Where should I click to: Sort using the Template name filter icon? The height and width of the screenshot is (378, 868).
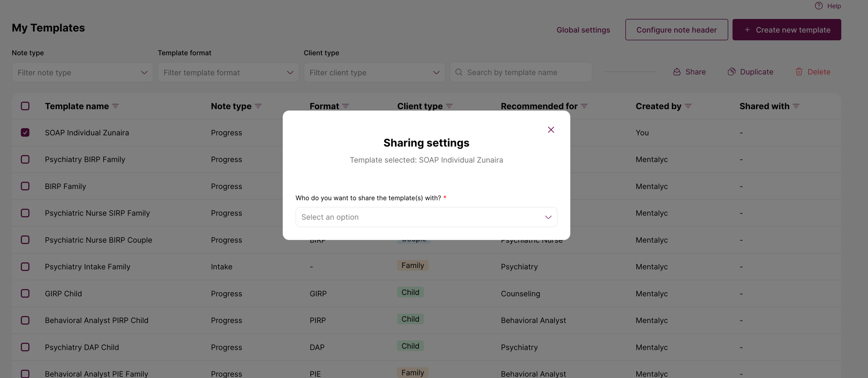click(x=116, y=106)
